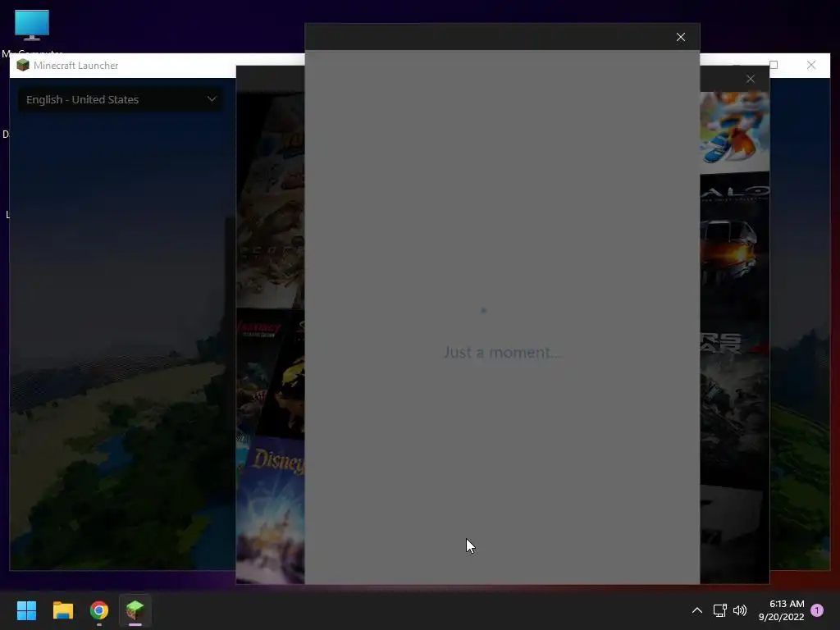Click the "Just a moment..." loading text
The image size is (840, 630).
pos(503,352)
